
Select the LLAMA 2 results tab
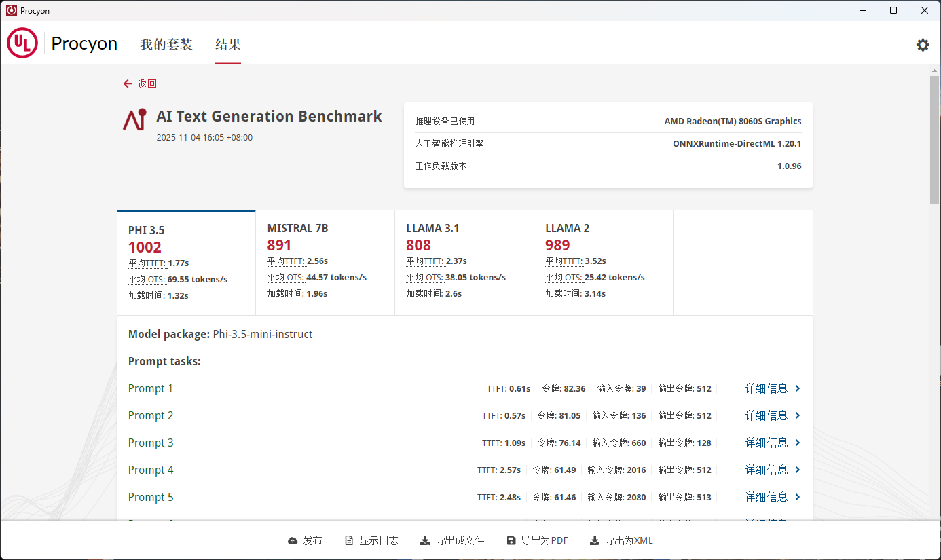coord(604,262)
